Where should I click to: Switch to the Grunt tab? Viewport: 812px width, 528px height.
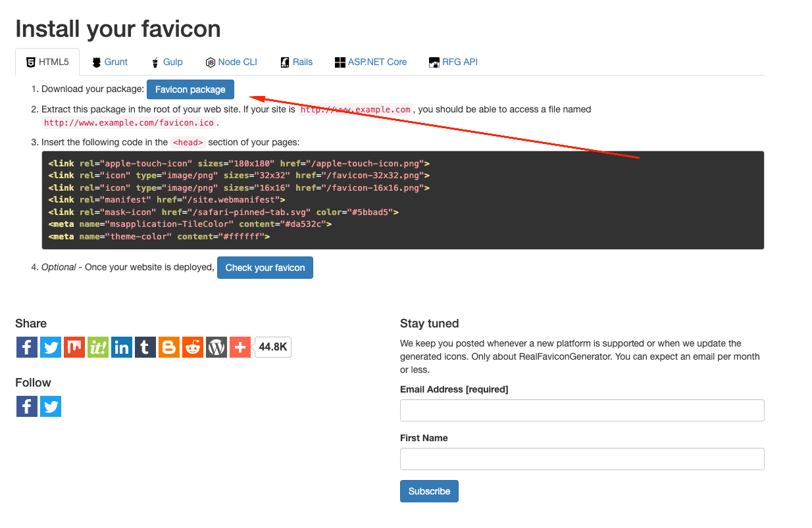tap(109, 62)
